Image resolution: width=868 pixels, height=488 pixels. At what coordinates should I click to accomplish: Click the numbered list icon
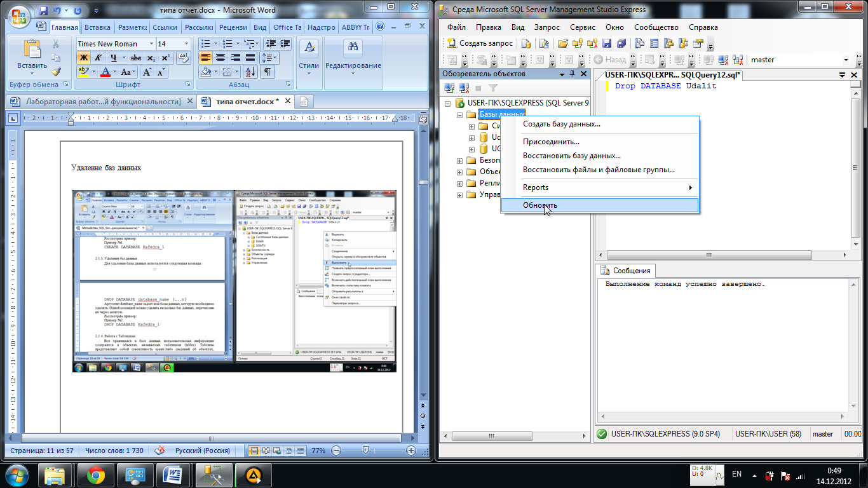coord(226,44)
